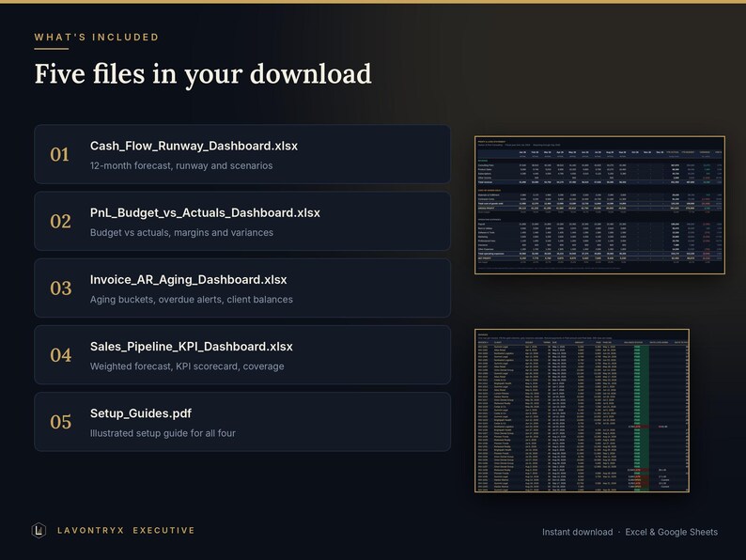Click the number 05 label
Image resolution: width=746 pixels, height=560 pixels.
pos(60,422)
